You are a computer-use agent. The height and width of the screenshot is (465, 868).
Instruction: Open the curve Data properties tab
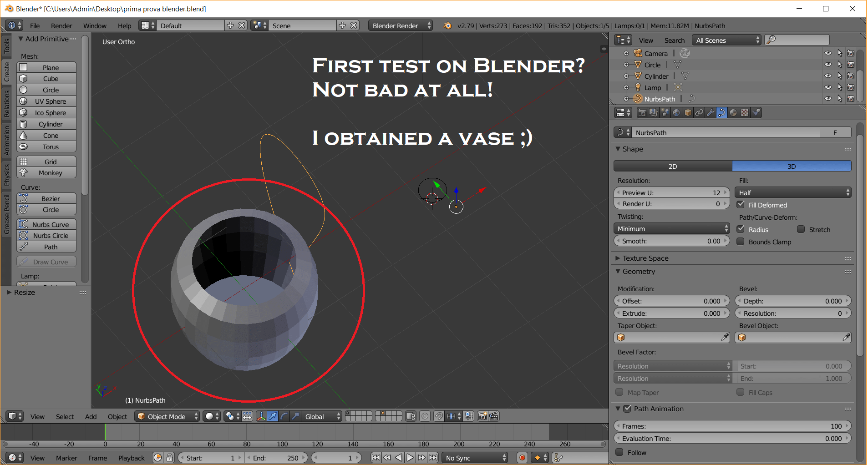click(722, 113)
